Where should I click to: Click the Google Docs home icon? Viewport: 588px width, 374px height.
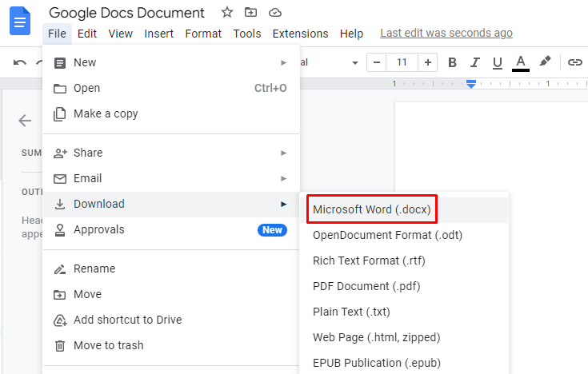(20, 21)
